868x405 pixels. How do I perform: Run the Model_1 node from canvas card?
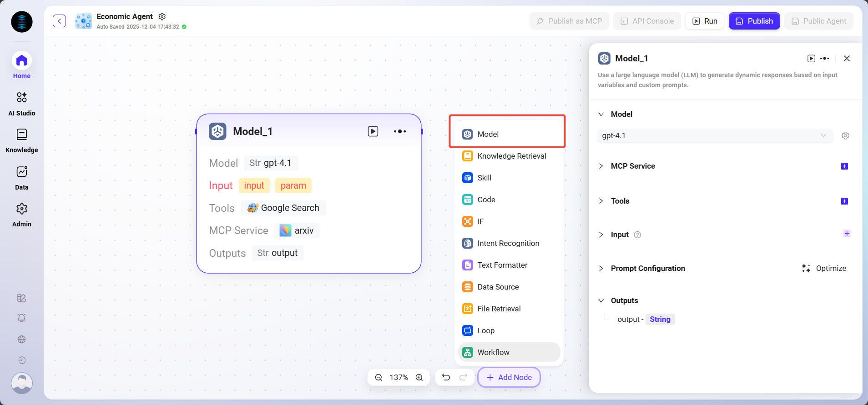click(x=373, y=131)
